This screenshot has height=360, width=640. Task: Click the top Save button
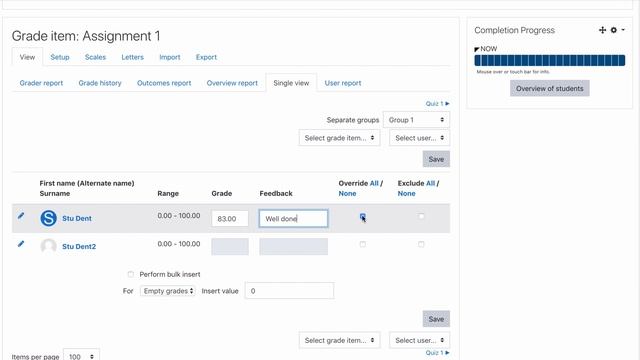click(436, 159)
